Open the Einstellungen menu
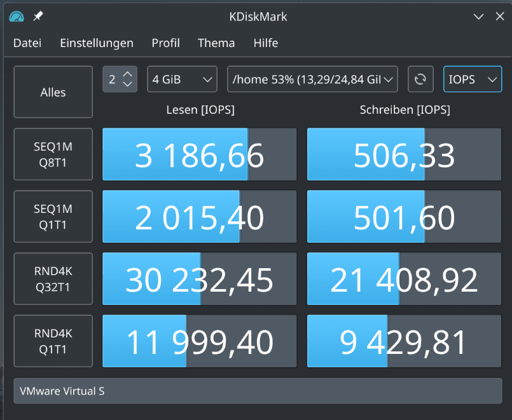The height and width of the screenshot is (420, 512). coord(97,43)
